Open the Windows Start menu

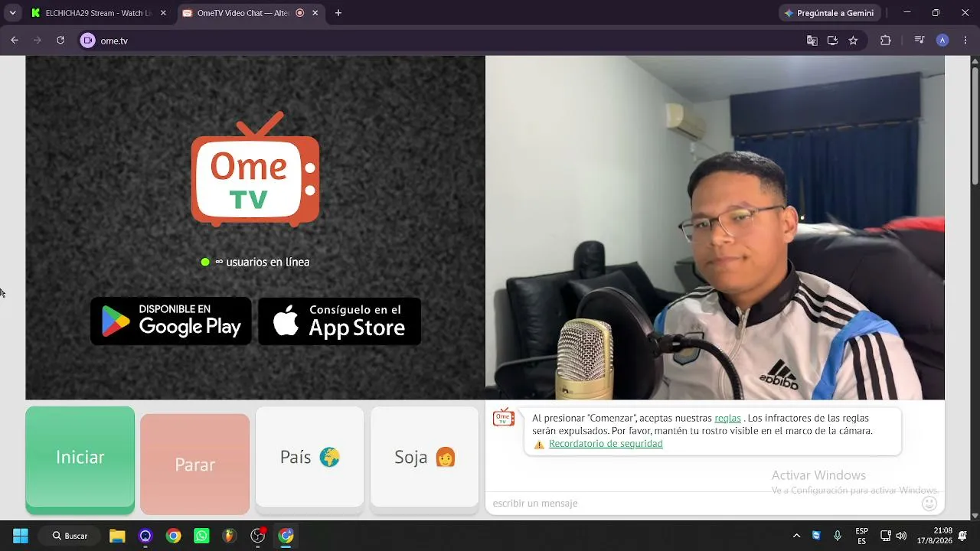(21, 536)
